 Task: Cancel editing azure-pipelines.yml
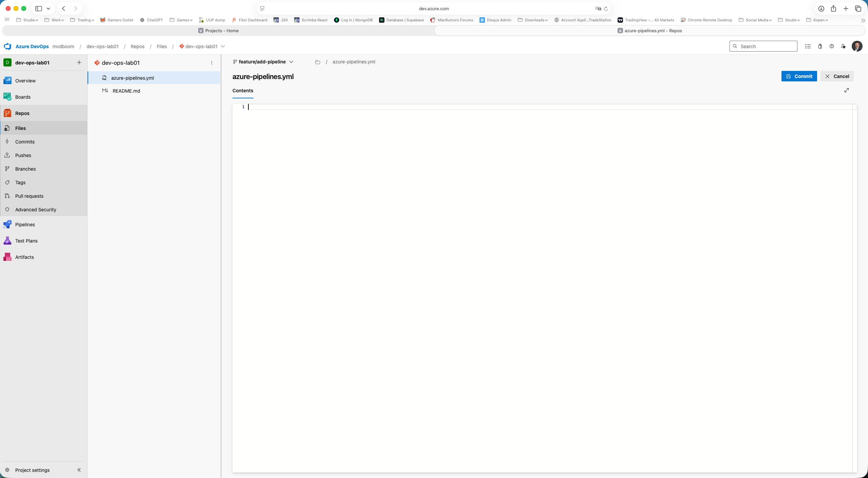coord(837,76)
